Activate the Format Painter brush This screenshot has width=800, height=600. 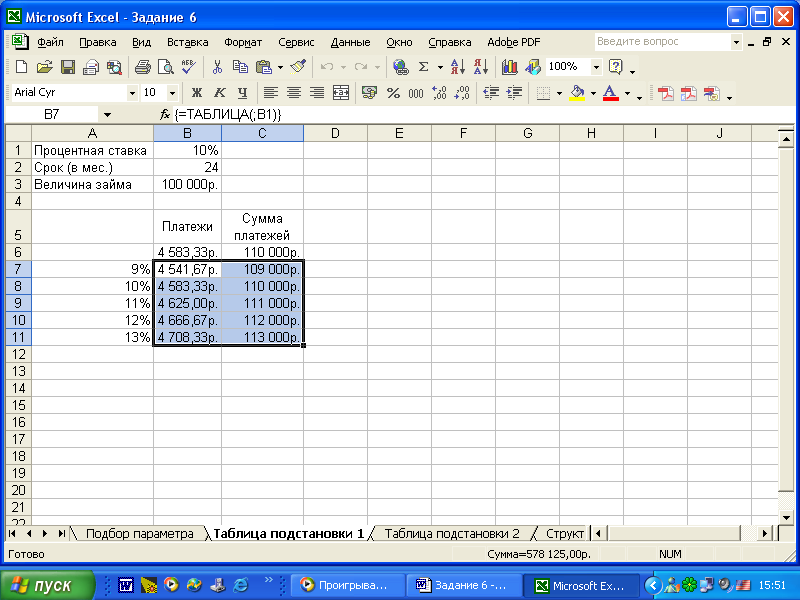tap(298, 67)
